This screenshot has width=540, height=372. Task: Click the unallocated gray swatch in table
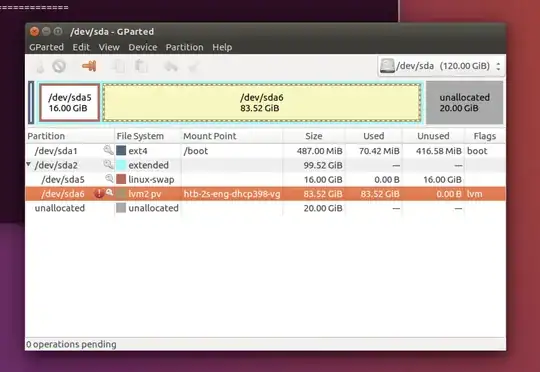click(x=121, y=208)
